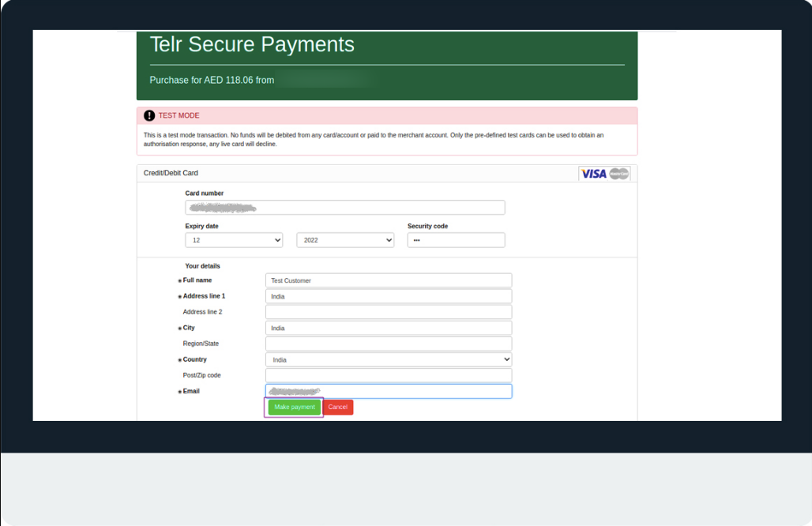The height and width of the screenshot is (526, 812).
Task: Click the TEST MODE warning icon
Action: (149, 115)
